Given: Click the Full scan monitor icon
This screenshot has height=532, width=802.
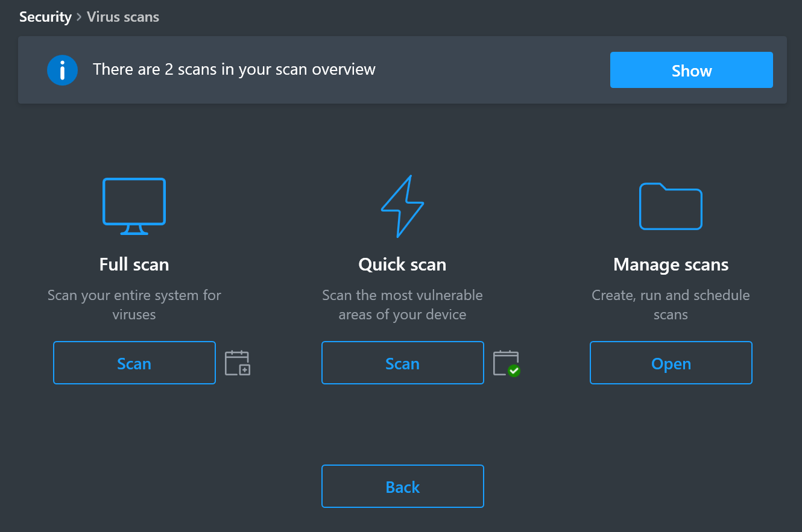Looking at the screenshot, I should 134,206.
